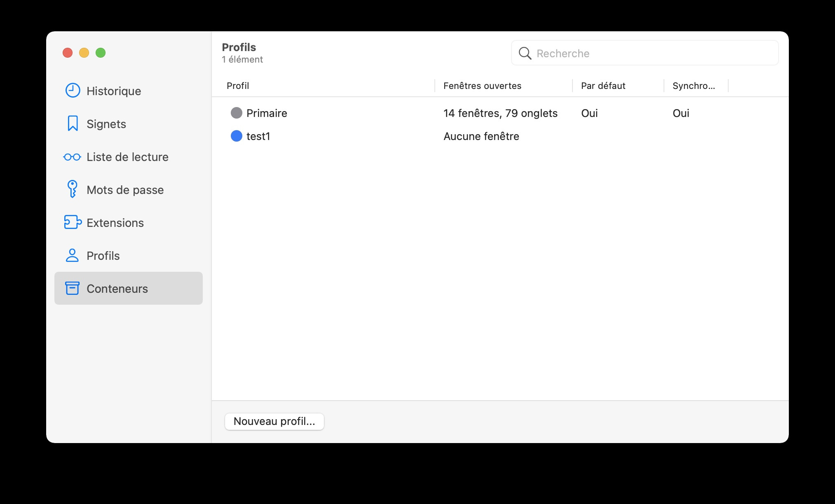The height and width of the screenshot is (504, 835).
Task: Switch to Signets in the sidebar
Action: (x=129, y=124)
